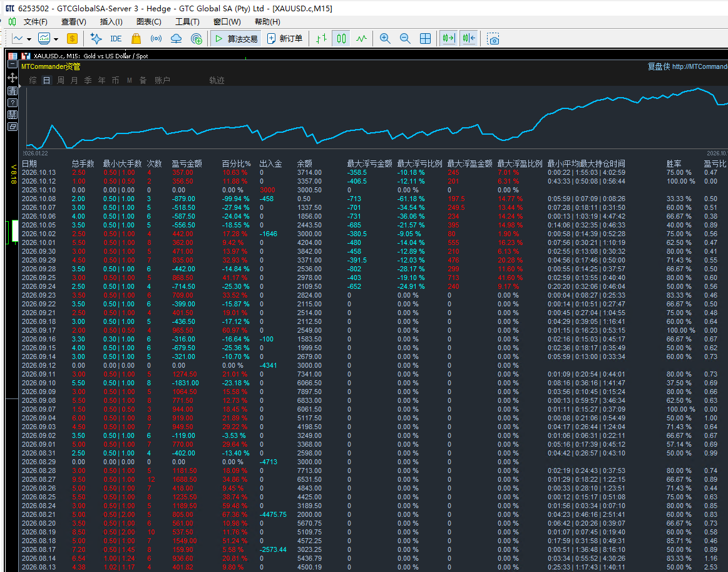Switch to the 币 symbol tab
The width and height of the screenshot is (728, 572).
(115, 80)
